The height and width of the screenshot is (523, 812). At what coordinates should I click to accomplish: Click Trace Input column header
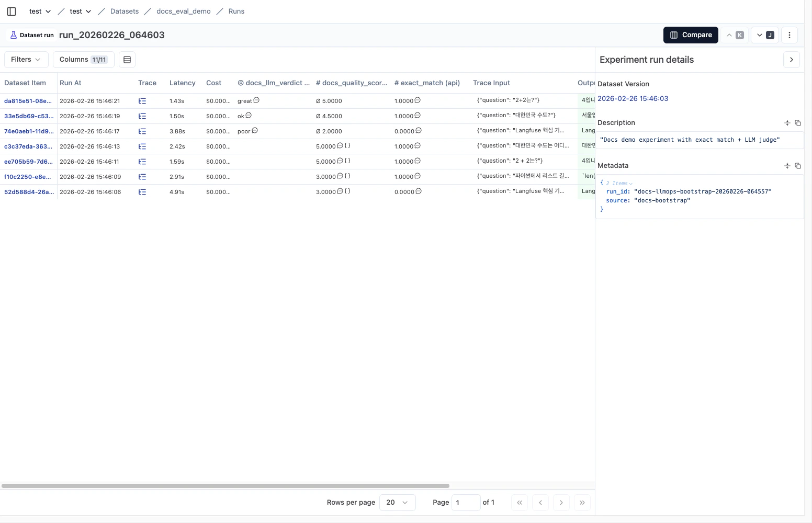491,83
